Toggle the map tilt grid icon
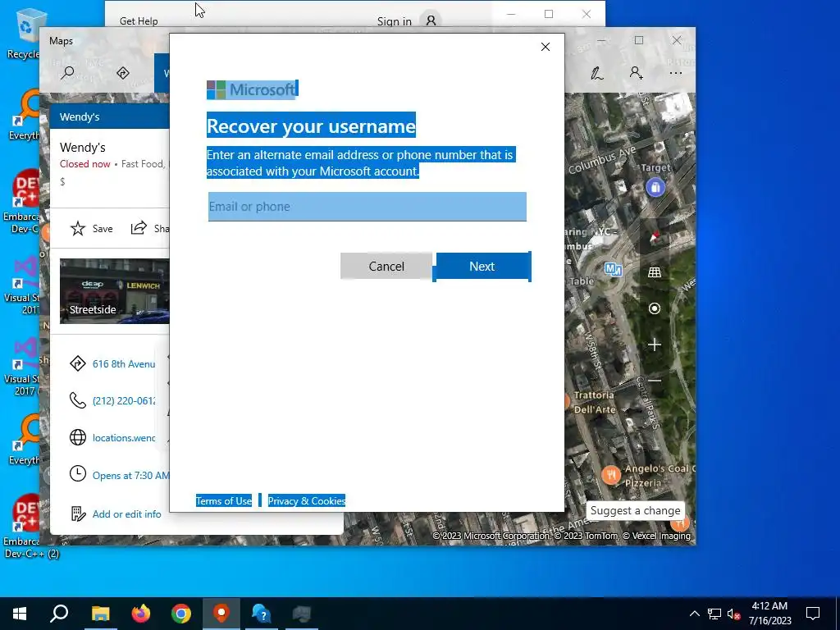Screen dimensions: 840x630 654,272
